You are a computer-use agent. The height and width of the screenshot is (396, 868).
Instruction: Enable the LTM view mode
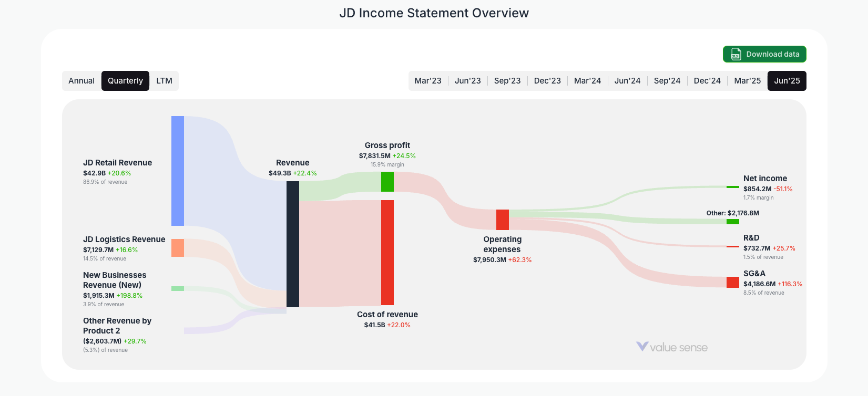(164, 80)
